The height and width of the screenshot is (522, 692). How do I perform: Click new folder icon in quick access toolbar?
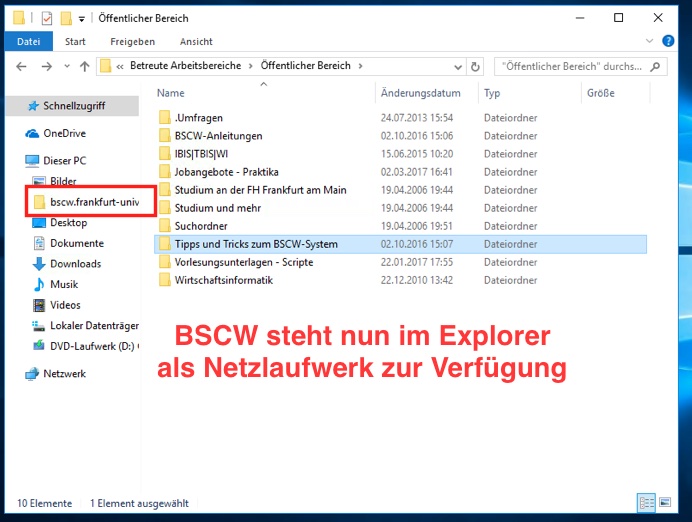coord(66,18)
